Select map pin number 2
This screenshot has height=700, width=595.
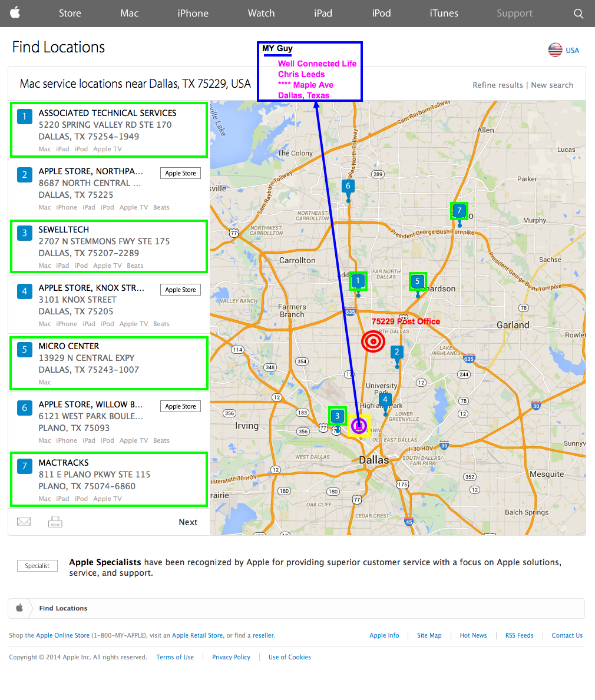click(x=396, y=352)
